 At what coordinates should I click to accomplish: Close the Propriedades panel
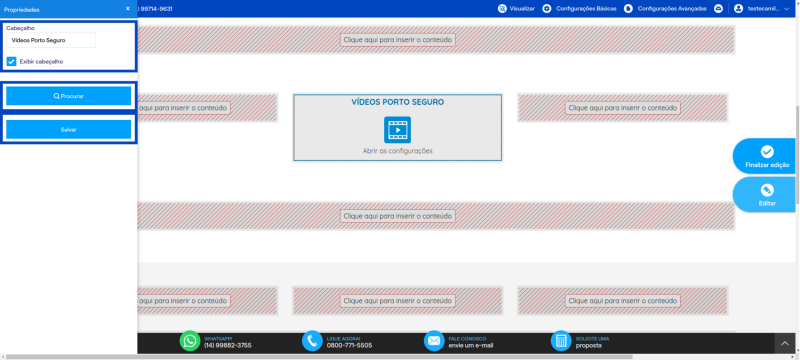click(x=128, y=9)
